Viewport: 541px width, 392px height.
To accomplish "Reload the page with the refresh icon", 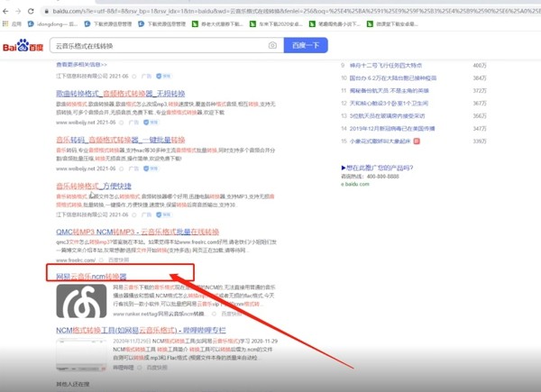I will (31, 11).
